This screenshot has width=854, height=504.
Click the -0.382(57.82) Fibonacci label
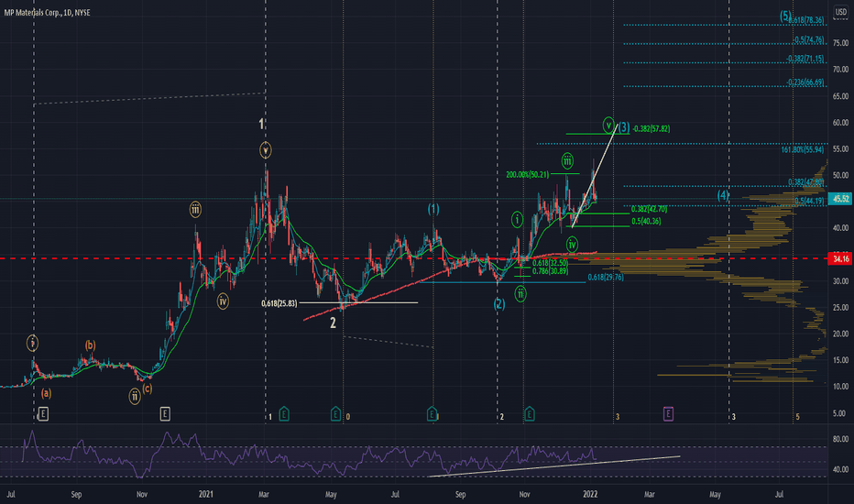point(651,129)
